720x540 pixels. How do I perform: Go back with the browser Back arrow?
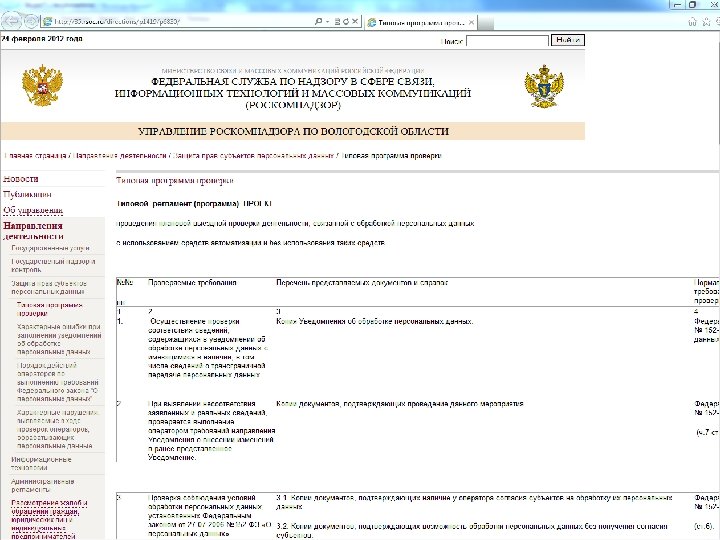[x=12, y=21]
